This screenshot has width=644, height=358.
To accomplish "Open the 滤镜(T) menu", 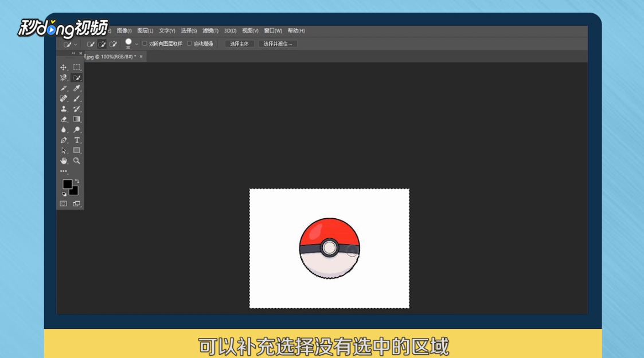I will coord(210,31).
